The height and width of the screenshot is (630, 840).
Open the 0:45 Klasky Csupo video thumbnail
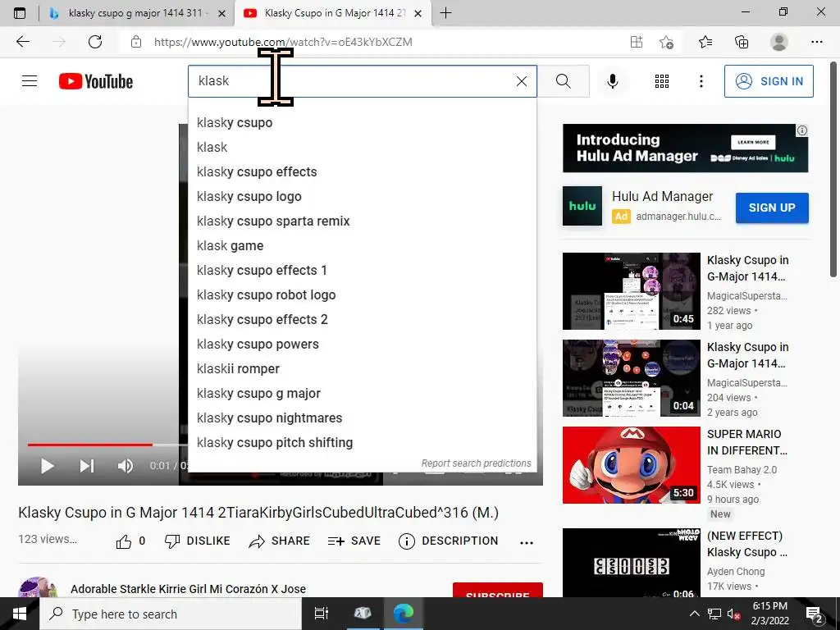pyautogui.click(x=632, y=291)
